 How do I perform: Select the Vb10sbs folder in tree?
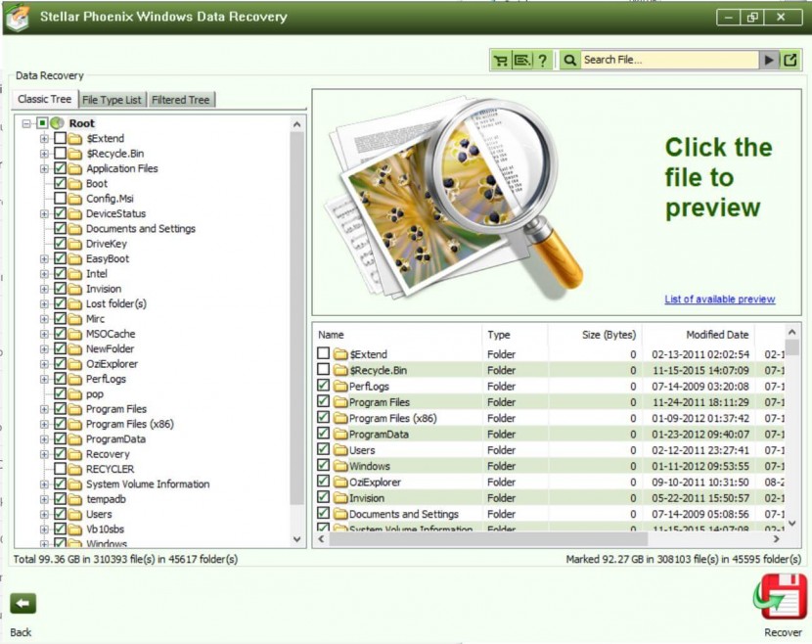[105, 529]
